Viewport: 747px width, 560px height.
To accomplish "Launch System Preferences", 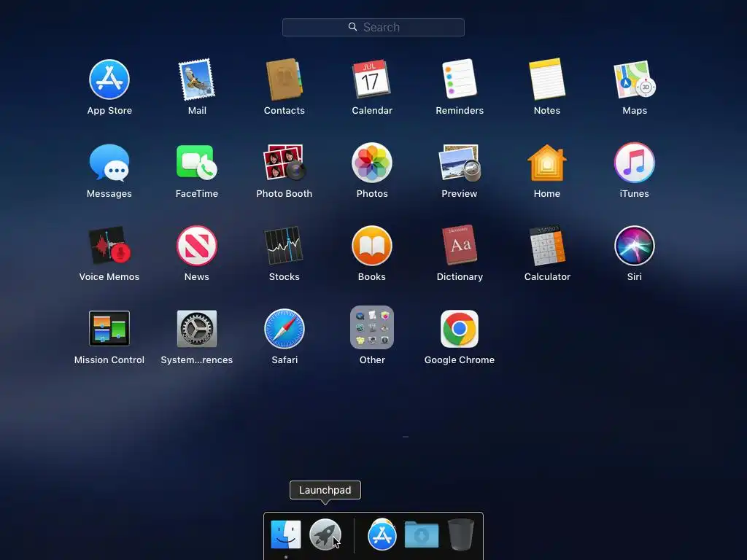I will tap(197, 329).
